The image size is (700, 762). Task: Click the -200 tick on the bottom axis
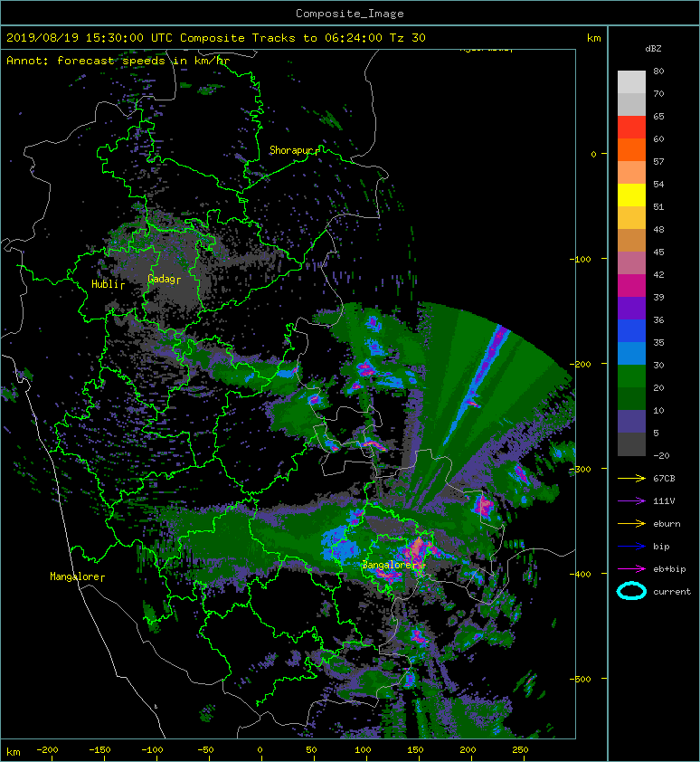tap(47, 750)
